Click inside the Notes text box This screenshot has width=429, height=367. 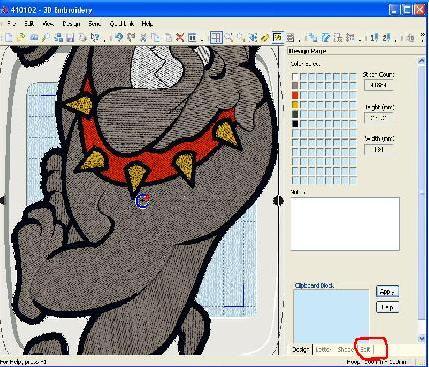(x=345, y=224)
